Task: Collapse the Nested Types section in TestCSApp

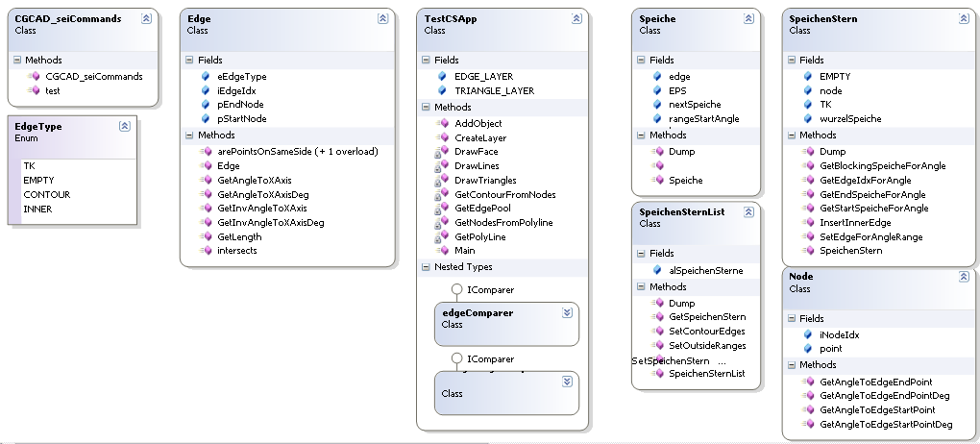Action: (427, 266)
